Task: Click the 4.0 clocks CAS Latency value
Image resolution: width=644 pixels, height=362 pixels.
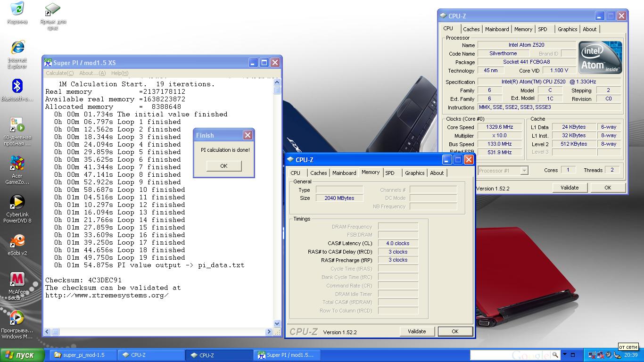Action: click(x=398, y=244)
